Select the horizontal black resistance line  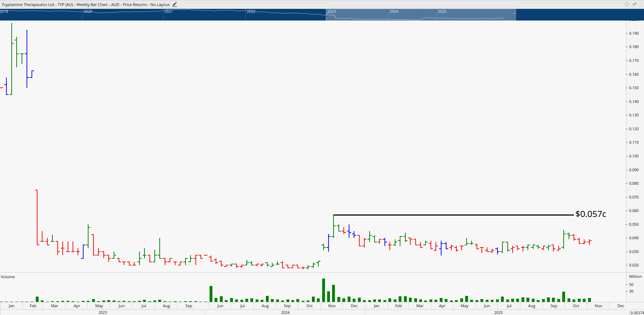pos(453,215)
